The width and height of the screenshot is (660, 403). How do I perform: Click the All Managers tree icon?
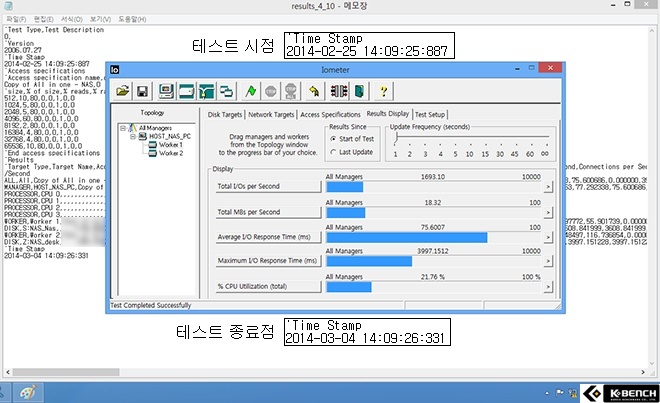click(x=133, y=128)
